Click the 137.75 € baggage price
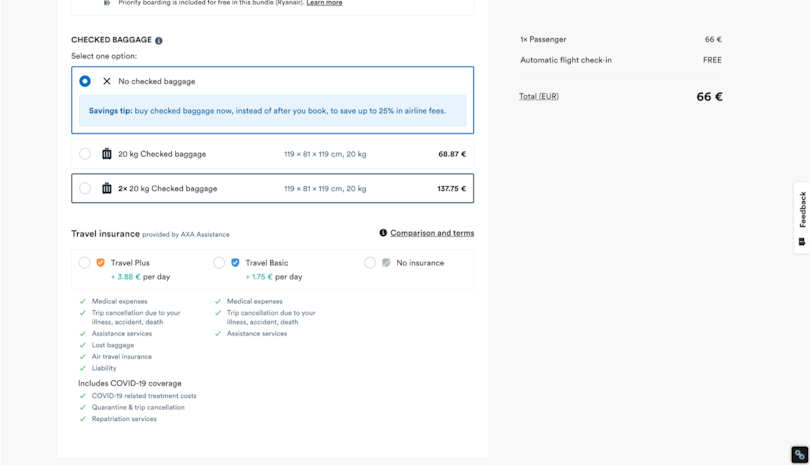The width and height of the screenshot is (811, 465). point(451,188)
